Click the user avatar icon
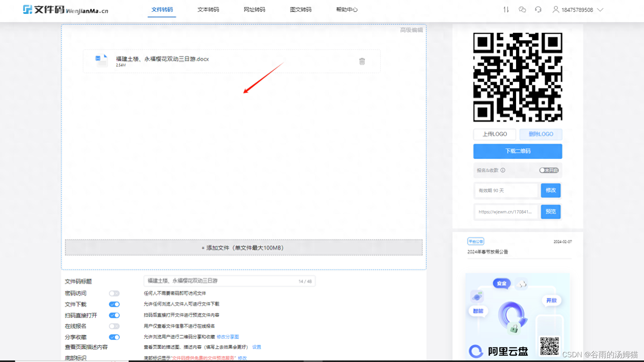This screenshot has height=362, width=644. (x=556, y=9)
